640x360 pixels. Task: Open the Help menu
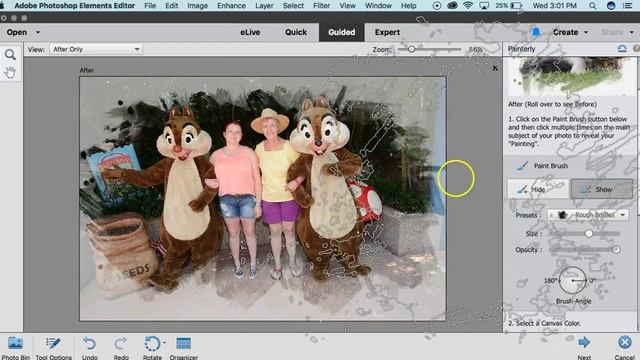pos(409,6)
